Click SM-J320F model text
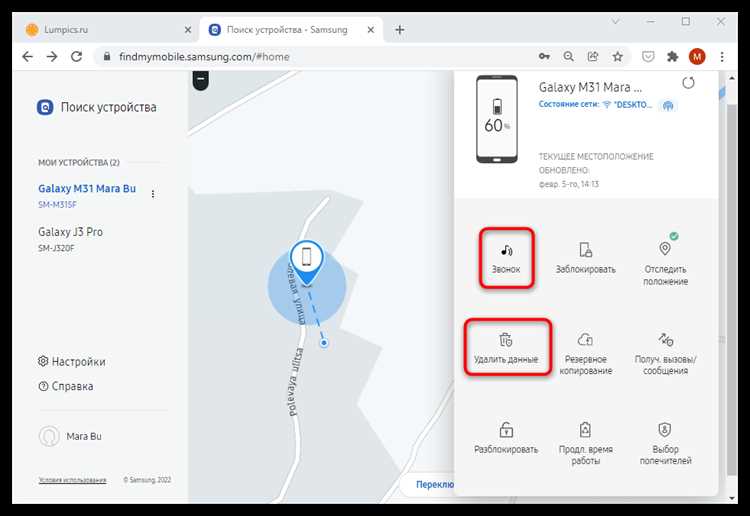 (x=56, y=248)
